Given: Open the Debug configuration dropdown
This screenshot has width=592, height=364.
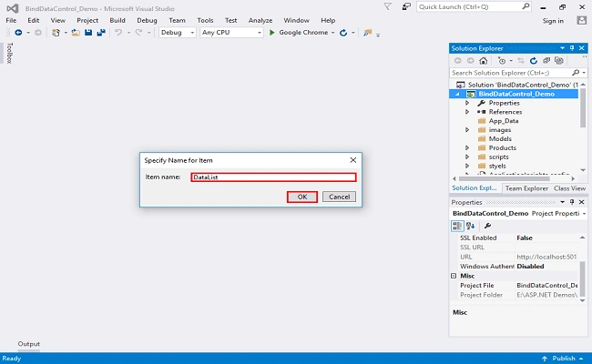Looking at the screenshot, I should [x=177, y=33].
